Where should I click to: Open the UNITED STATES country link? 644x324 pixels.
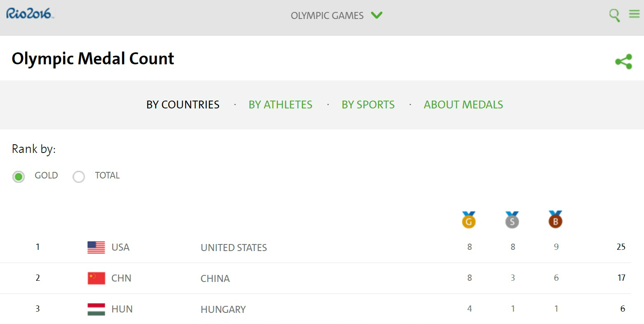[234, 248]
